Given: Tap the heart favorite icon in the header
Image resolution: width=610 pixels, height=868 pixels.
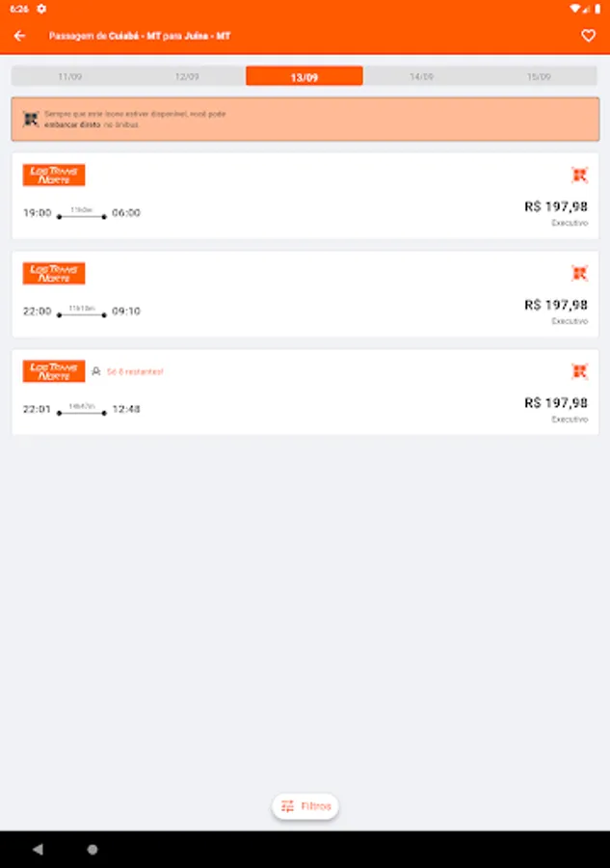Looking at the screenshot, I should [588, 35].
